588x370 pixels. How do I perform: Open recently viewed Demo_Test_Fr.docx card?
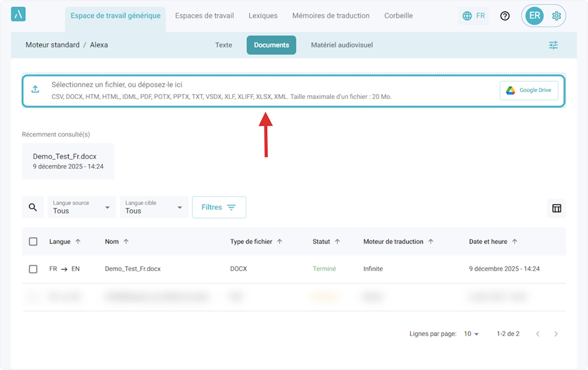point(68,162)
